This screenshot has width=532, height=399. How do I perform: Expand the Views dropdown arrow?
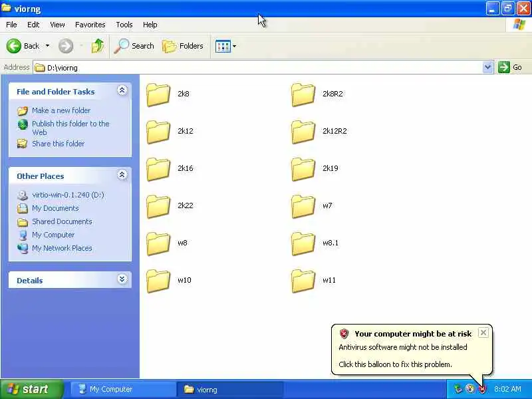click(235, 46)
